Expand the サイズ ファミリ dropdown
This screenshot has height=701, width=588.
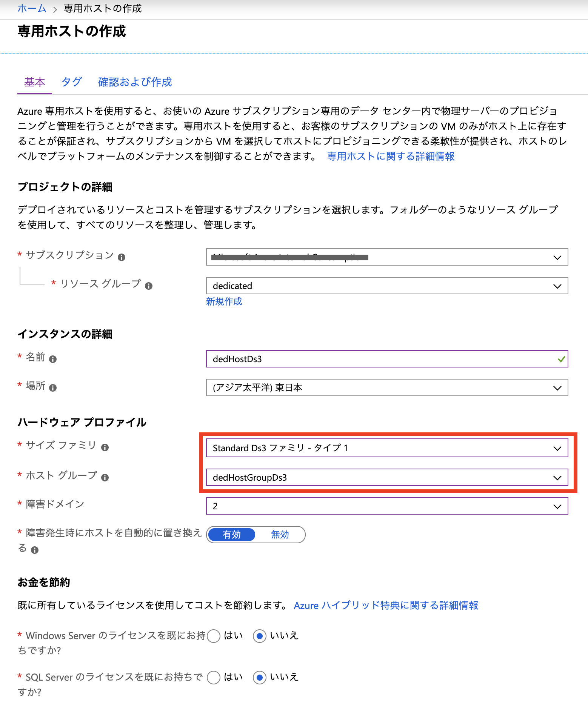click(x=386, y=448)
